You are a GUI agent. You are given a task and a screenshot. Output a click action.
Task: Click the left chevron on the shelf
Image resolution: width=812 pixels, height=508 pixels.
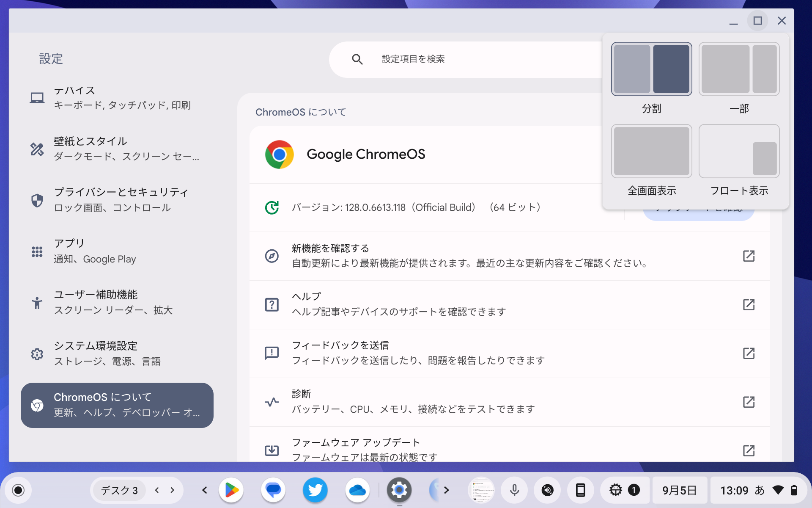pyautogui.click(x=204, y=490)
